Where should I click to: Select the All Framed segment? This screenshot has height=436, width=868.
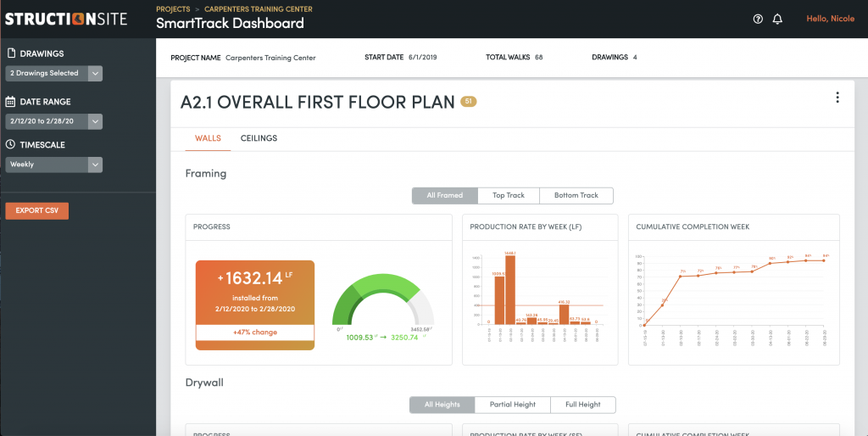444,196
